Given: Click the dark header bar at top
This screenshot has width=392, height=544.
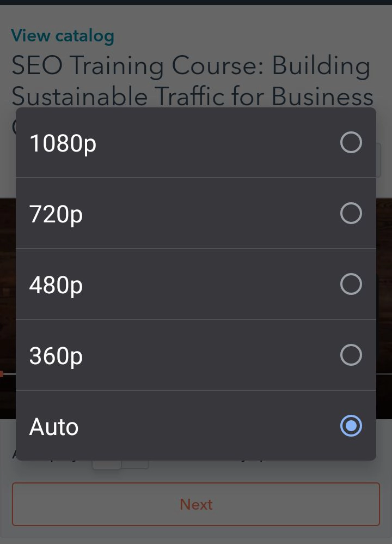Looking at the screenshot, I should point(196,2).
